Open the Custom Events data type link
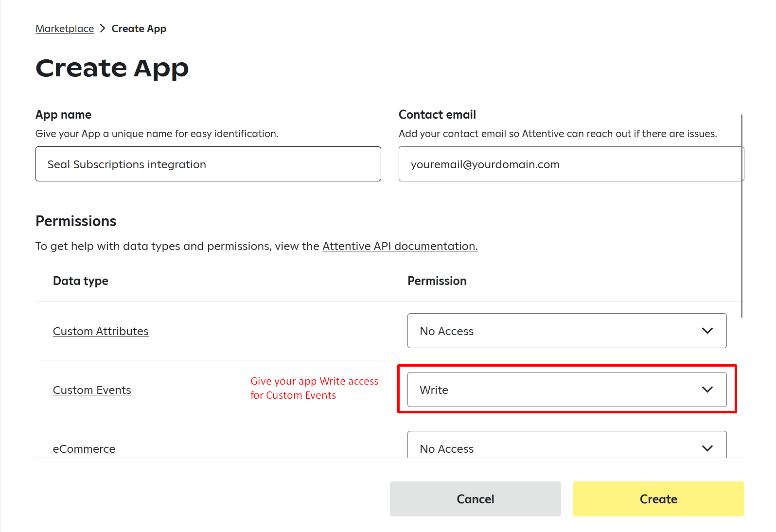Image resolution: width=776 pixels, height=532 pixels. tap(92, 390)
